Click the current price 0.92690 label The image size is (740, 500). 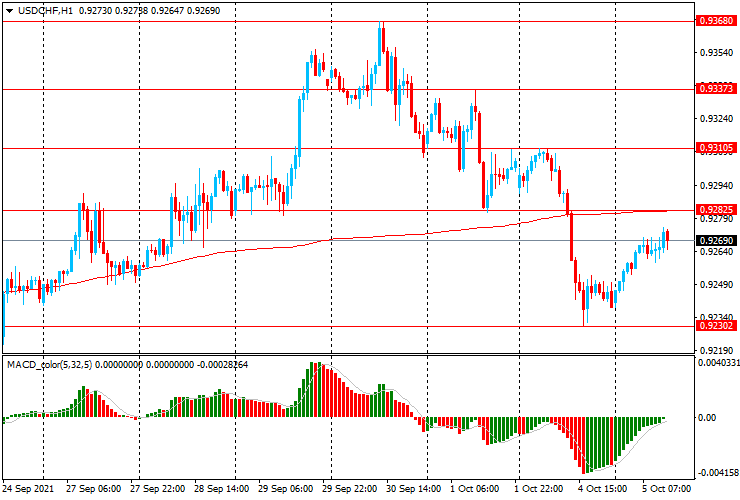pyautogui.click(x=716, y=241)
